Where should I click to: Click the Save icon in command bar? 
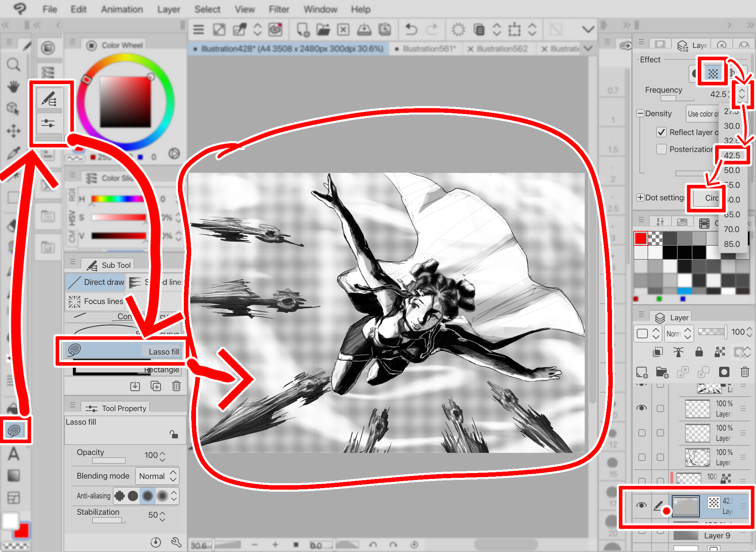click(364, 29)
